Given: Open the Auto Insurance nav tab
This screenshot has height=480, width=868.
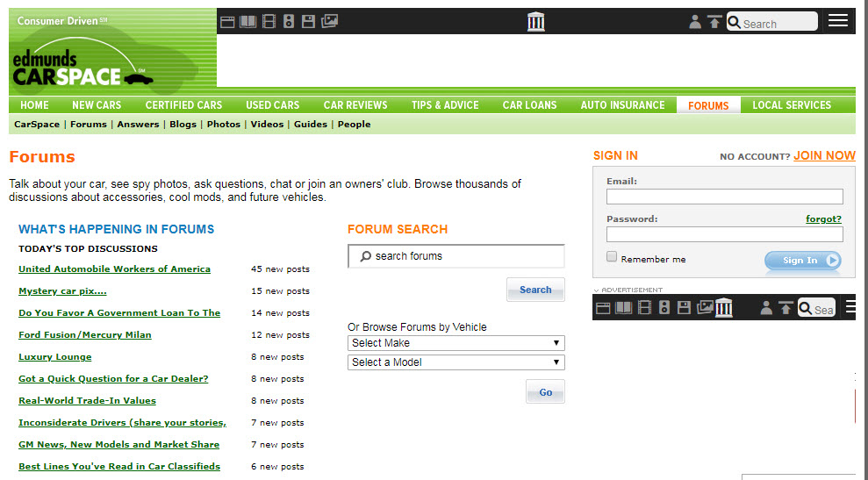Looking at the screenshot, I should [623, 104].
